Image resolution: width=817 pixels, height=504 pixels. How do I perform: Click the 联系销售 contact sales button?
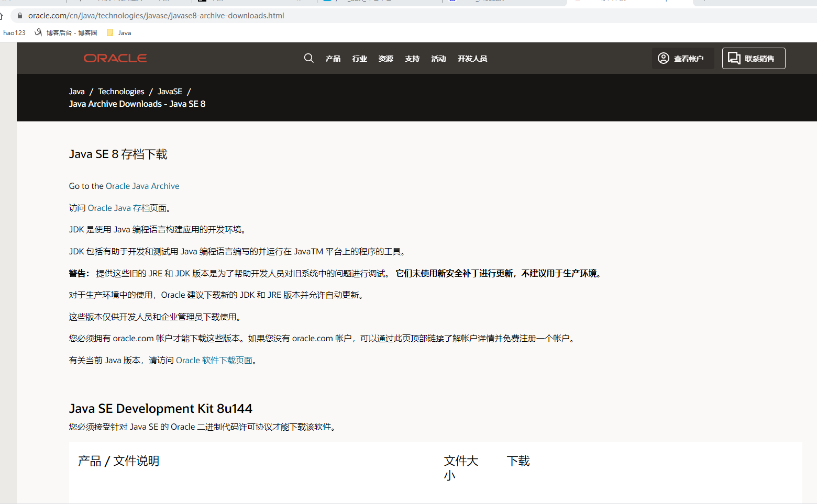[754, 58]
